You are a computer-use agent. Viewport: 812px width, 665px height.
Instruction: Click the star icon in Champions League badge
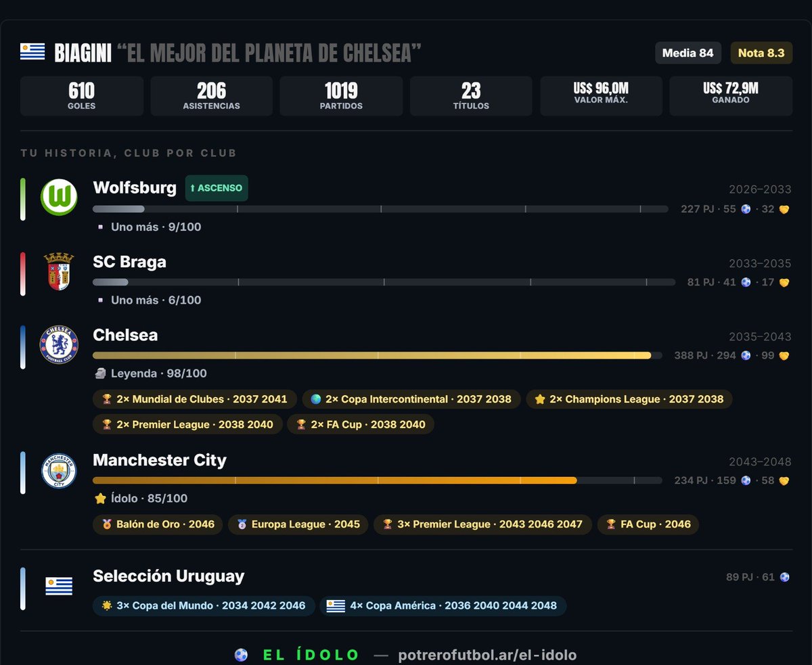(540, 399)
